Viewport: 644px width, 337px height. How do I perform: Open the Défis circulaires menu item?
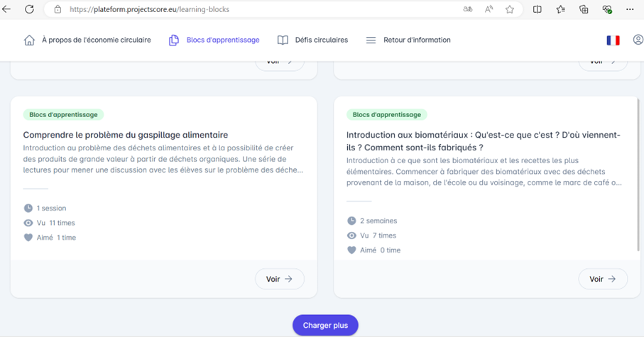click(313, 40)
